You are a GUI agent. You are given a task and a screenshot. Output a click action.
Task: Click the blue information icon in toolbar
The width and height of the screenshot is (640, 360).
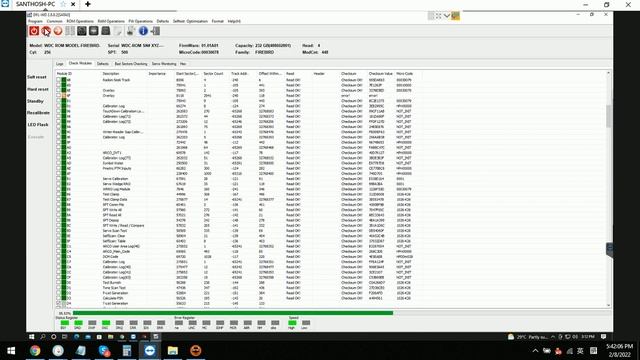(143, 31)
